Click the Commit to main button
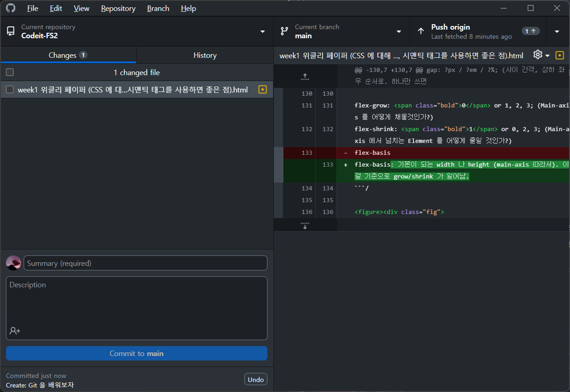Image resolution: width=570 pixels, height=392 pixels. 137,353
